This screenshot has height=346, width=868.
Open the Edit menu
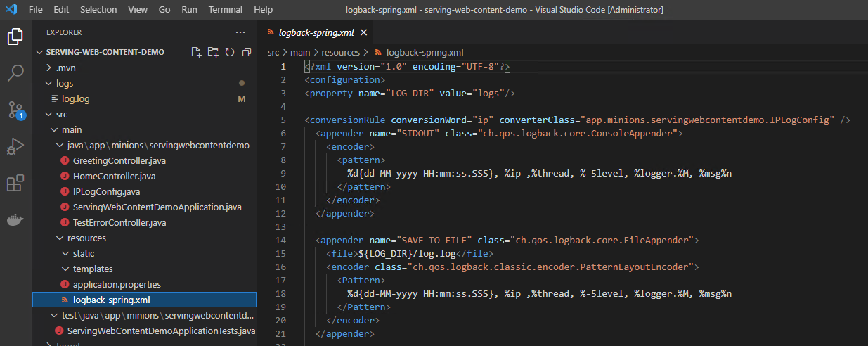point(61,10)
